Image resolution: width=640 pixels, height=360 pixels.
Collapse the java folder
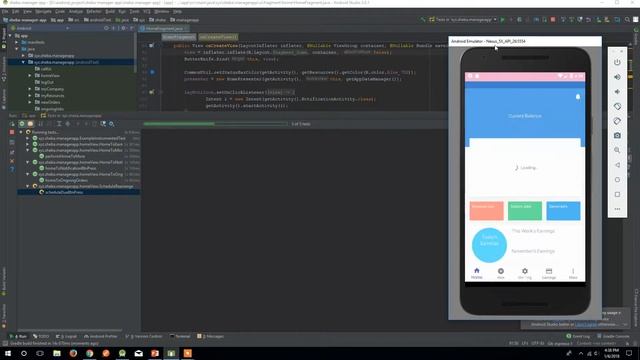[x=17, y=49]
